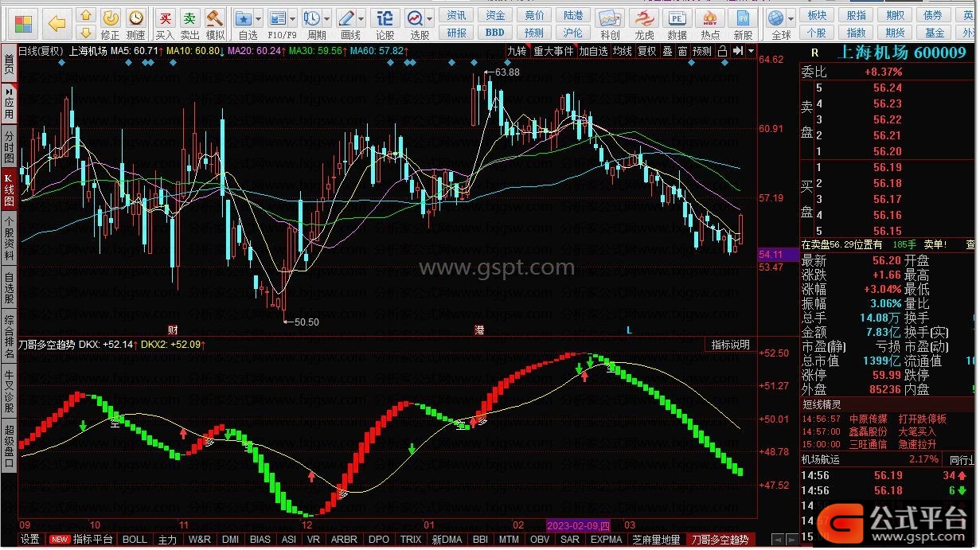Toggle 加自选 add to favorites
This screenshot has width=980, height=550.
pos(593,51)
